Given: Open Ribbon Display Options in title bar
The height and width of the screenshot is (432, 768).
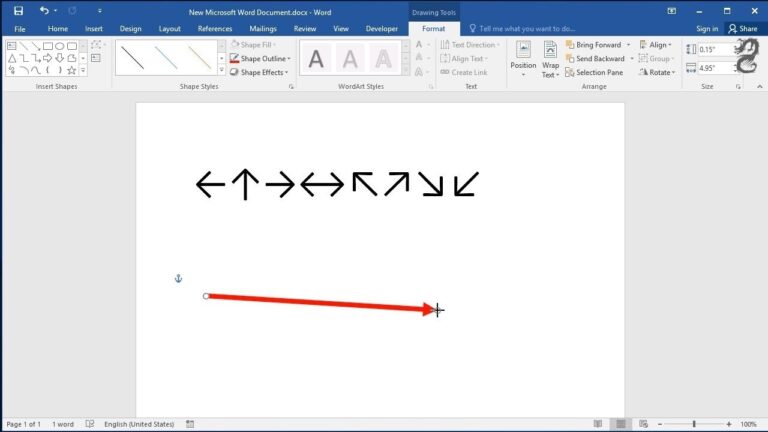Looking at the screenshot, I should tap(672, 11).
